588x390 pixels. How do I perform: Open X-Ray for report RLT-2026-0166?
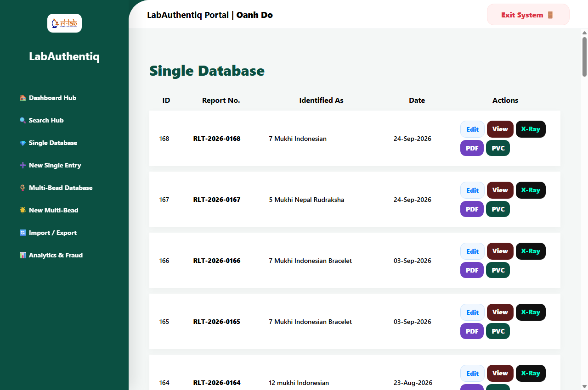coord(531,251)
